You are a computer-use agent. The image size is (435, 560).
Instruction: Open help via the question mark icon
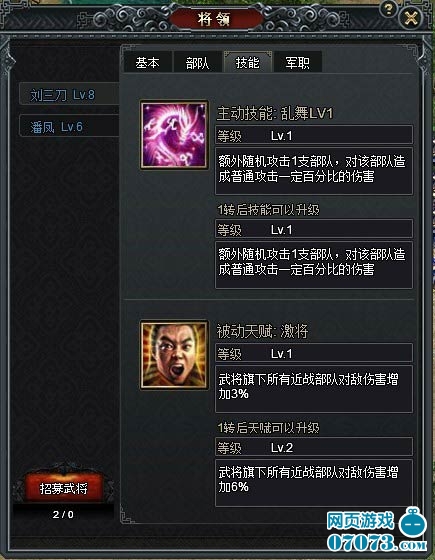coord(389,8)
